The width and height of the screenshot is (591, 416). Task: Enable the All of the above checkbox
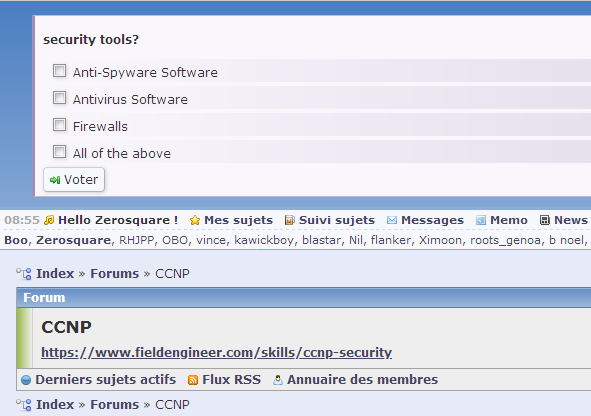pyautogui.click(x=60, y=152)
